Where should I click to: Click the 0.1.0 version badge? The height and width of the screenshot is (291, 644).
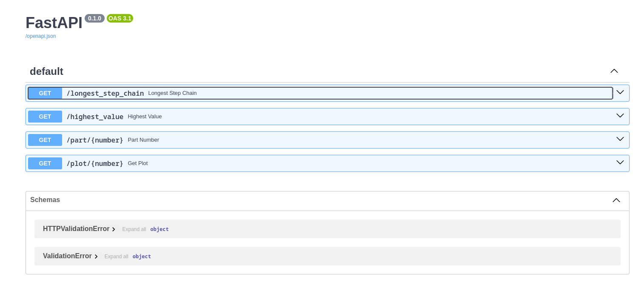(94, 18)
